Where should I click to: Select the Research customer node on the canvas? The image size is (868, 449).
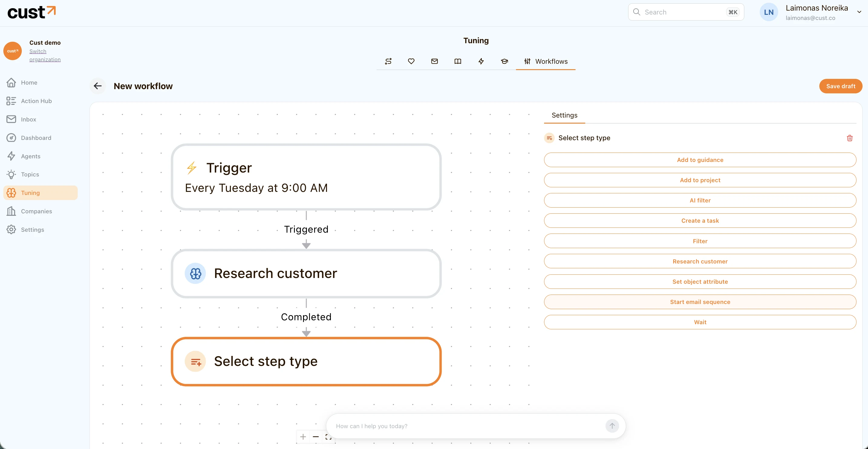point(306,274)
